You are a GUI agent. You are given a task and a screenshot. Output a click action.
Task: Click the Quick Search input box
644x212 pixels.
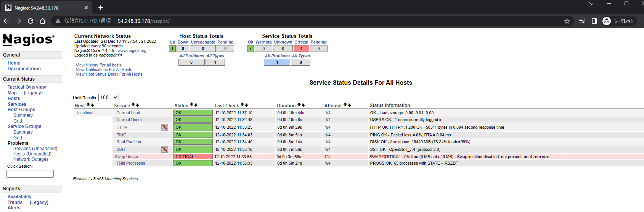pyautogui.click(x=30, y=174)
